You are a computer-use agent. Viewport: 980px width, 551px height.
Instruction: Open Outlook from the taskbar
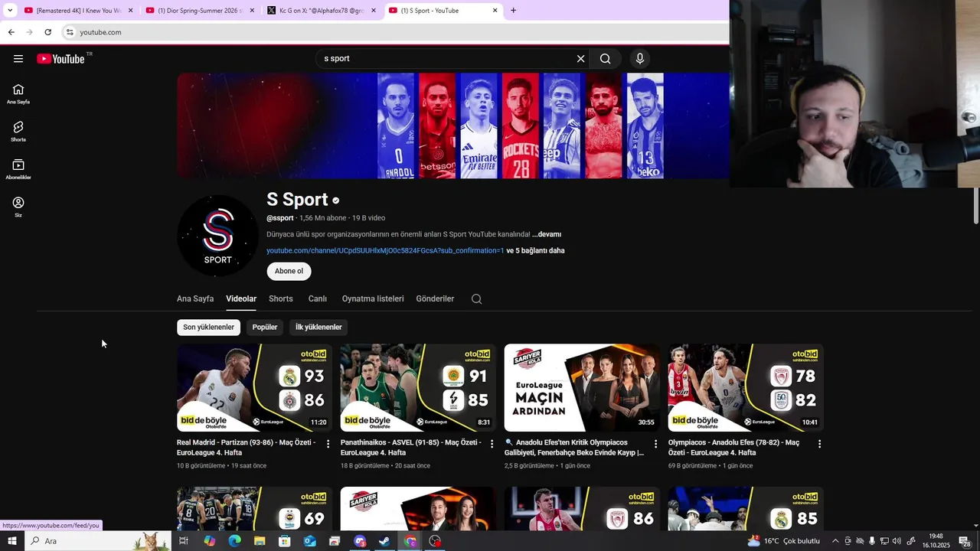pyautogui.click(x=309, y=541)
